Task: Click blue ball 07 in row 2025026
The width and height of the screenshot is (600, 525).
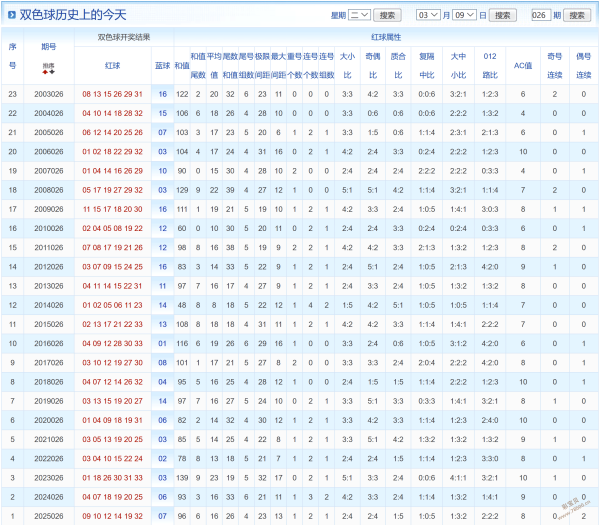Action: point(162,516)
